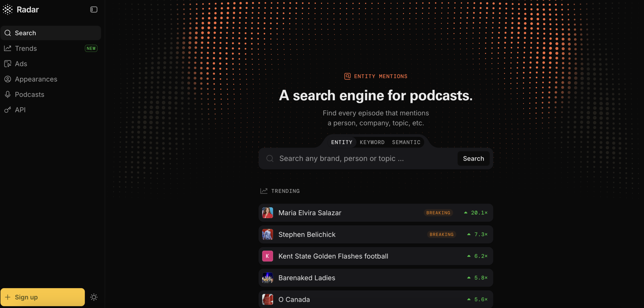
Task: Switch to the KEYWORD search mode
Action: [x=372, y=142]
